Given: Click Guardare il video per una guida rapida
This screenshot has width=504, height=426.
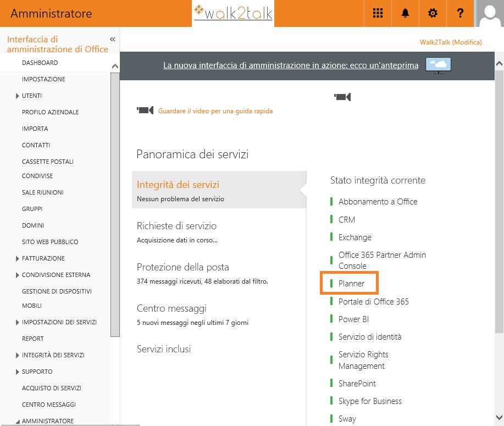Looking at the screenshot, I should tap(215, 111).
